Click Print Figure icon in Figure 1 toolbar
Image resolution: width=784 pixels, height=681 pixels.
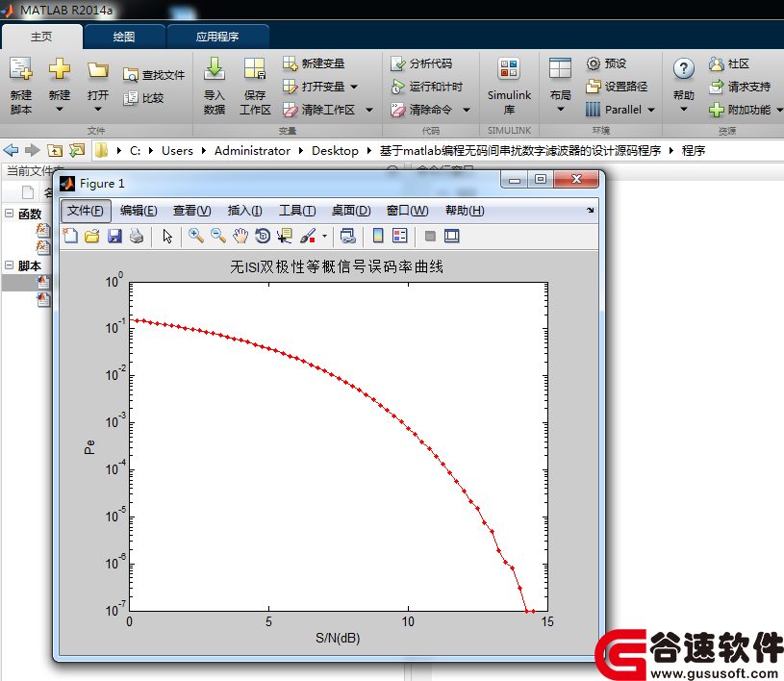click(137, 236)
